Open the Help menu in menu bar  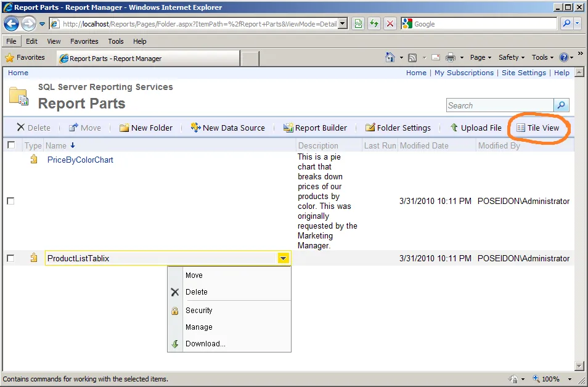click(139, 41)
